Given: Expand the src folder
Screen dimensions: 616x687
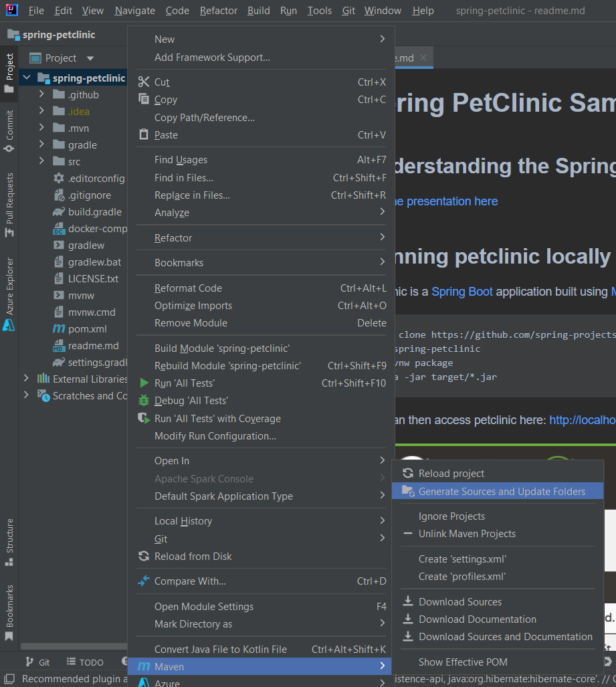Looking at the screenshot, I should click(41, 161).
